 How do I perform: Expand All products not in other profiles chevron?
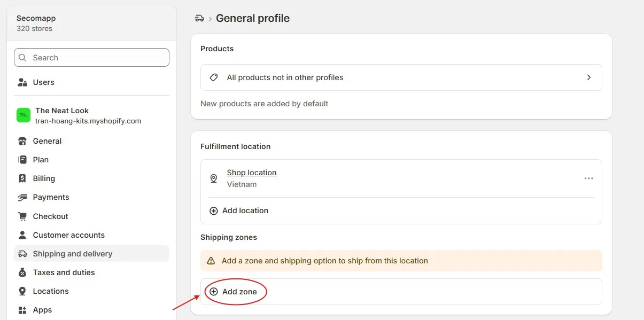589,77
